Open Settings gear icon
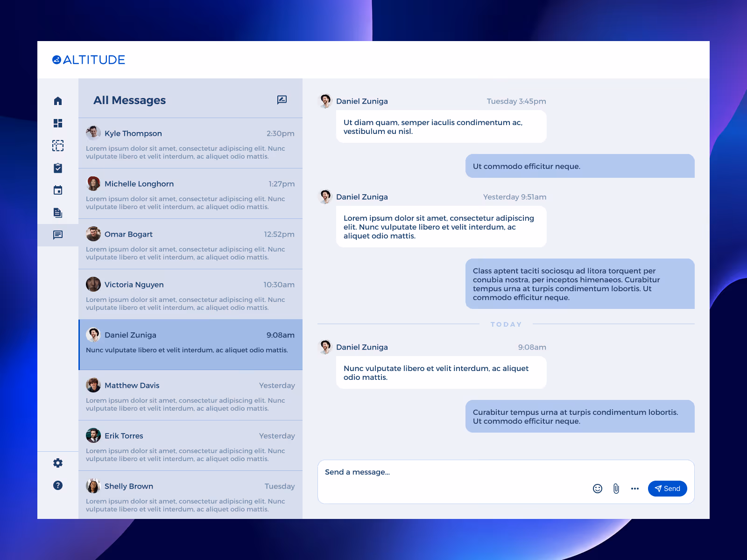Screen dimensions: 747x560 click(x=58, y=463)
